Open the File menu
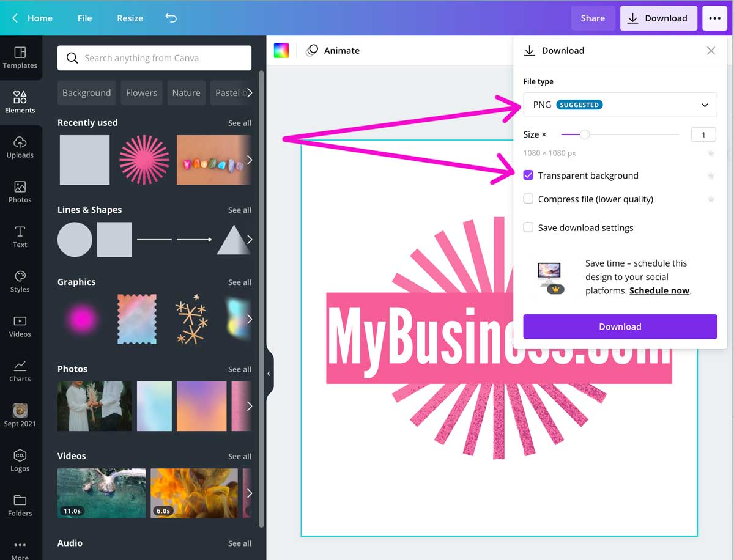 [84, 18]
